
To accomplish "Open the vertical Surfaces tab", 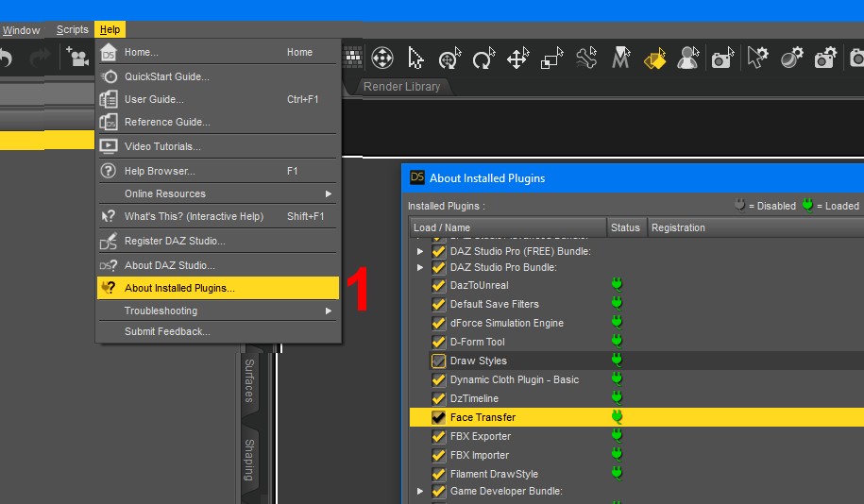I will pyautogui.click(x=249, y=380).
